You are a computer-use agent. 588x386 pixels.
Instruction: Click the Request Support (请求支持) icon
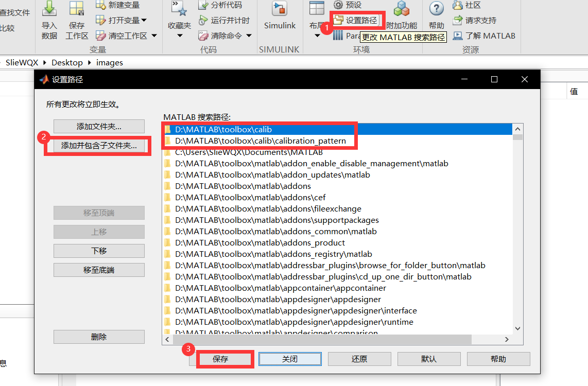(x=458, y=20)
